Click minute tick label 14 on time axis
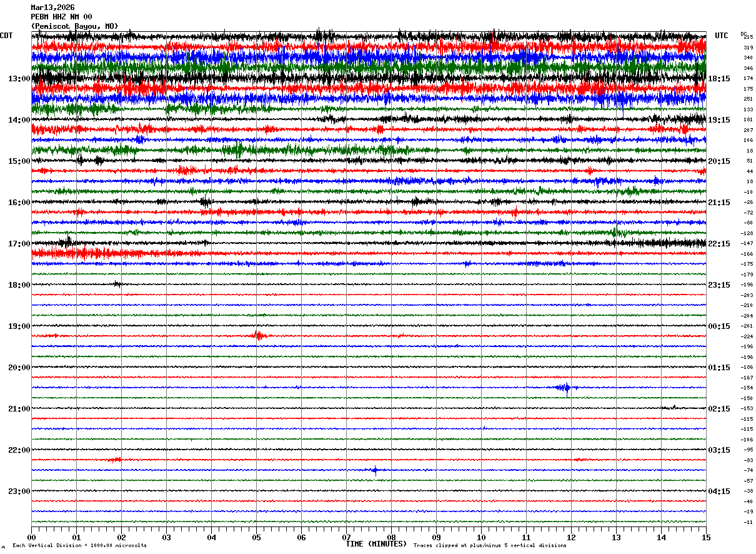756x554 pixels. click(661, 537)
